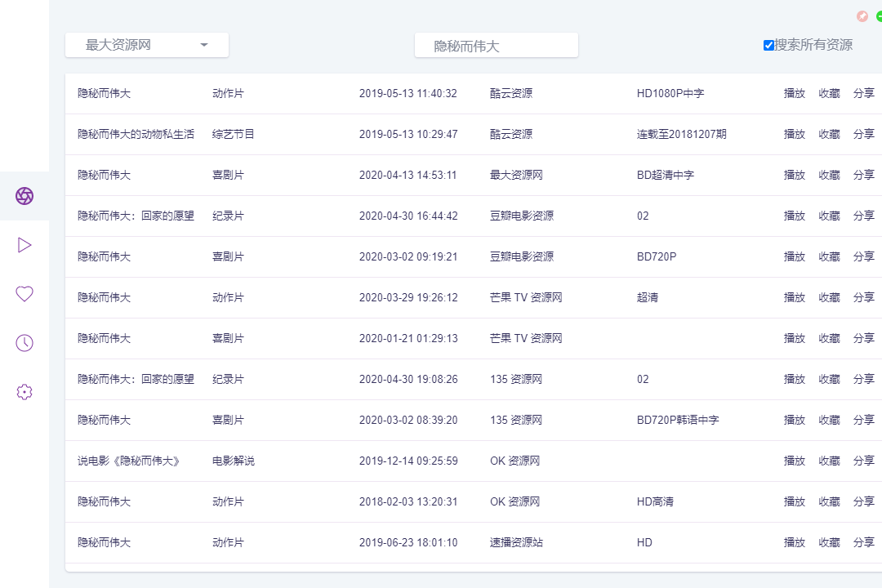Screen dimensions: 882x588
Task: Share 隐秘而伟大的动物私生活
Action: tap(863, 134)
